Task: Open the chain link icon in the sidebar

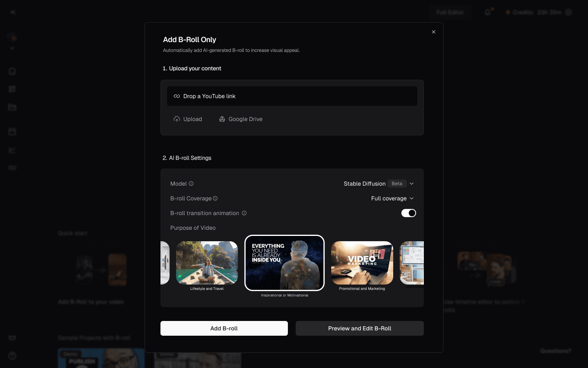Action: click(x=12, y=168)
